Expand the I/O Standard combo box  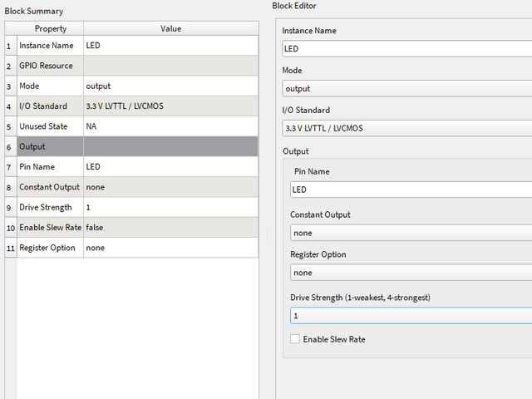(407, 128)
